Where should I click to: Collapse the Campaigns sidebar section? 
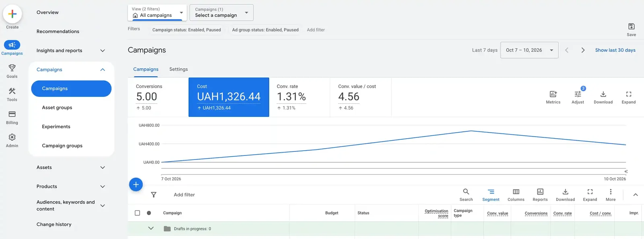(103, 69)
